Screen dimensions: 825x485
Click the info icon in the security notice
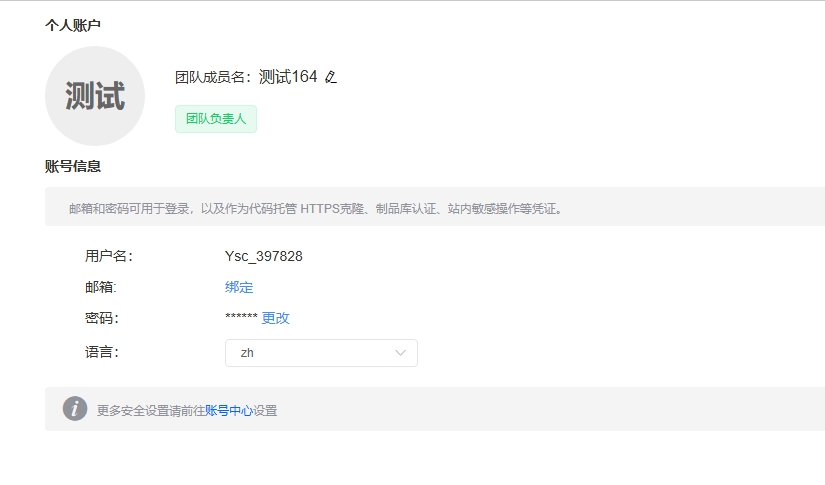75,408
